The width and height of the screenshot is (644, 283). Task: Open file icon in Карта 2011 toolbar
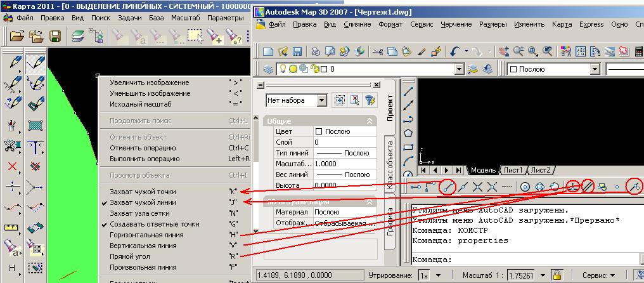16,36
